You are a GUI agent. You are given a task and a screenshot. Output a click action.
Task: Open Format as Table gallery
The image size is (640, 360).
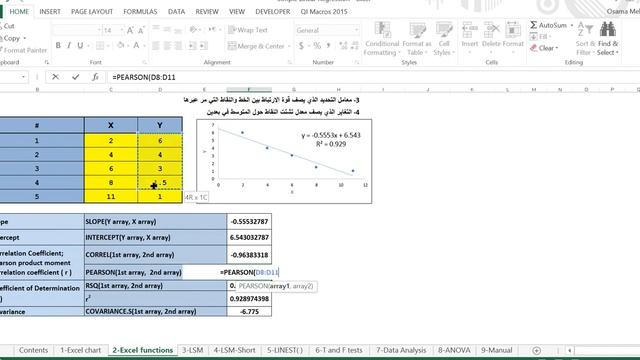417,39
